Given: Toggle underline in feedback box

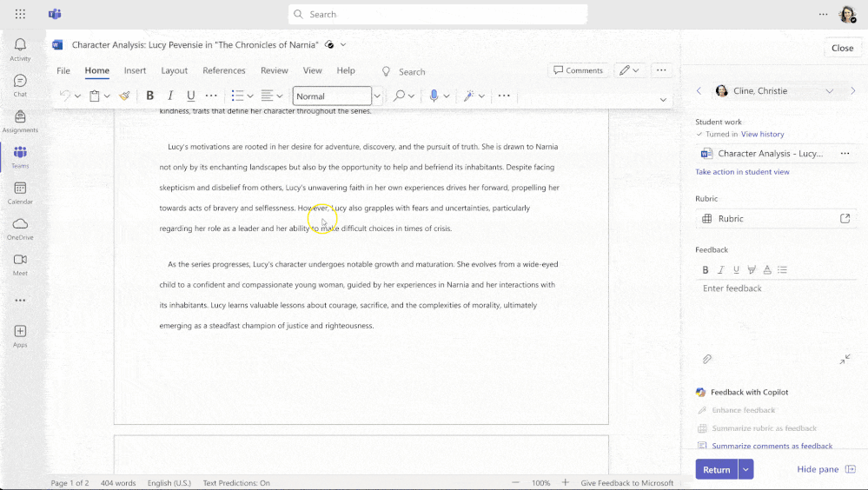Looking at the screenshot, I should coord(736,270).
